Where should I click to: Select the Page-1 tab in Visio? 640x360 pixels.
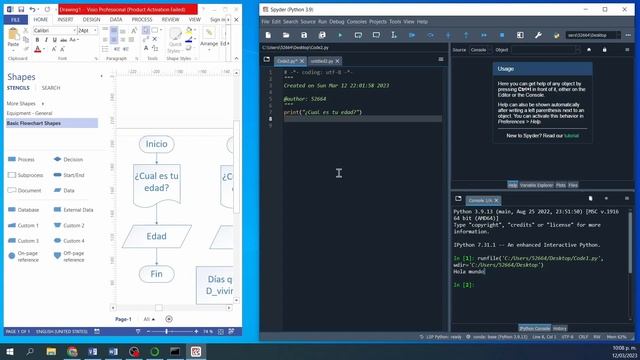(x=123, y=319)
